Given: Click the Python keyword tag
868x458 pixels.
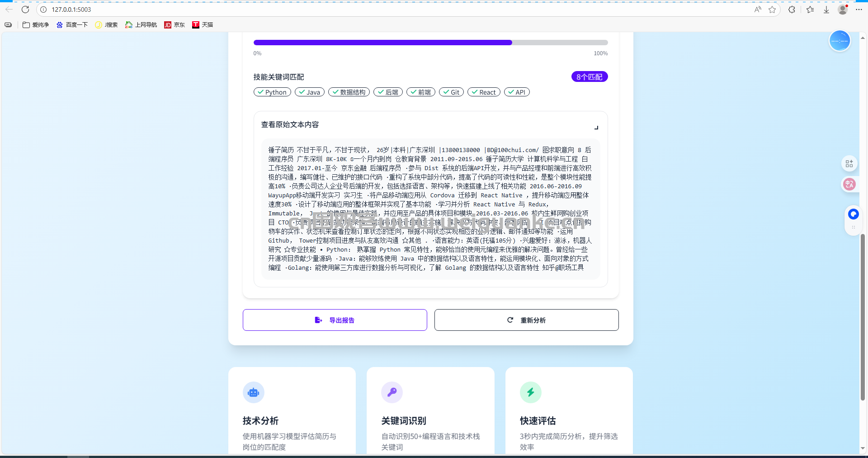Looking at the screenshot, I should [272, 92].
